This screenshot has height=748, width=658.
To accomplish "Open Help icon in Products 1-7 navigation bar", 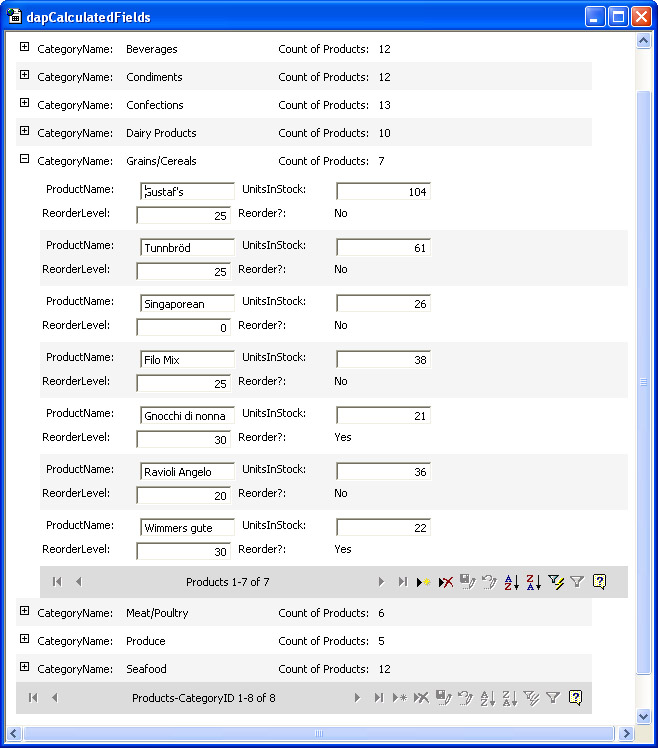I will pyautogui.click(x=599, y=582).
